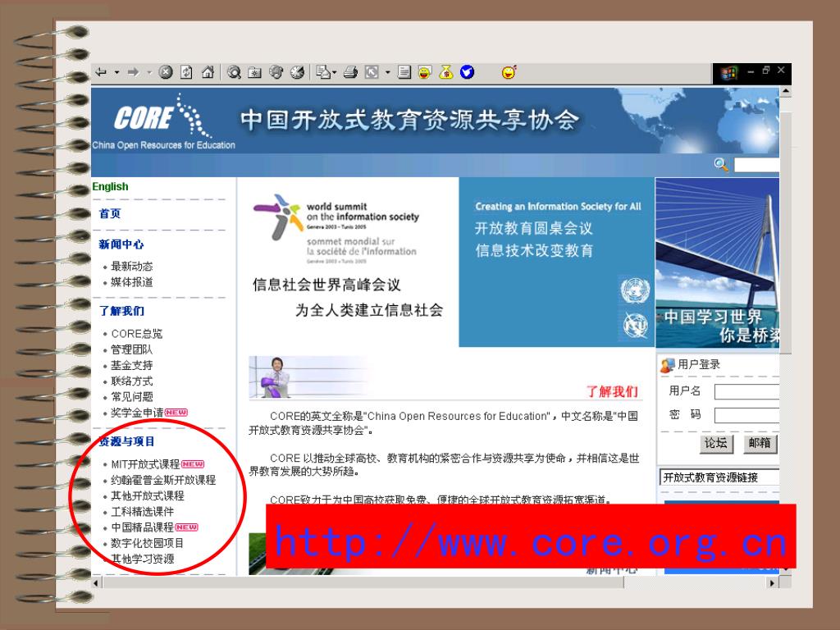Click the full-screen arrows toolbar icon
840x630 pixels.
click(372, 72)
